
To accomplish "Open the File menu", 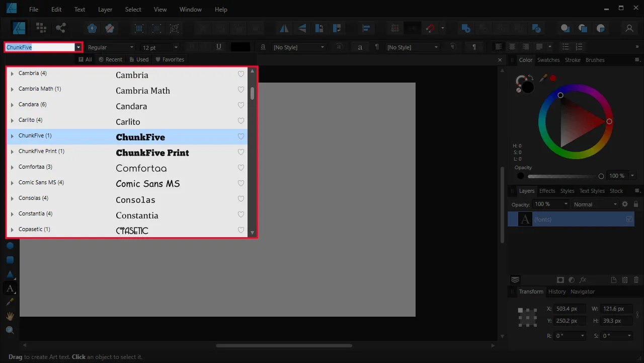I will point(34,10).
